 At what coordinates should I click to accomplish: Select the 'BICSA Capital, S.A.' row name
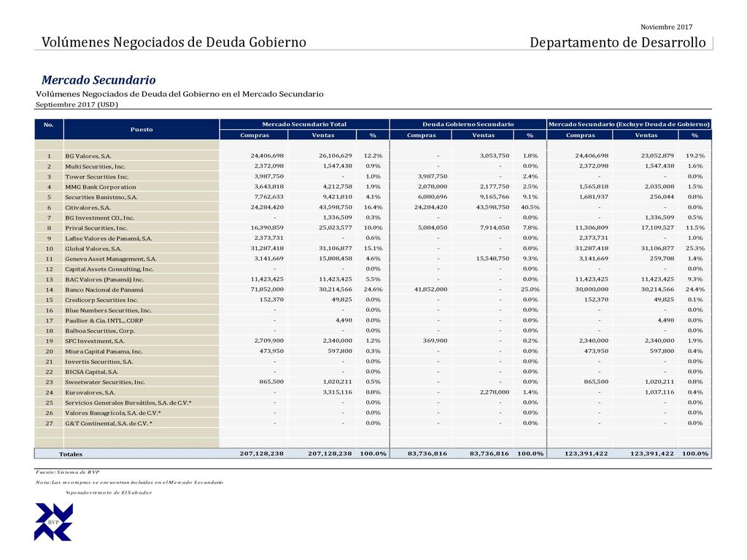[91, 373]
